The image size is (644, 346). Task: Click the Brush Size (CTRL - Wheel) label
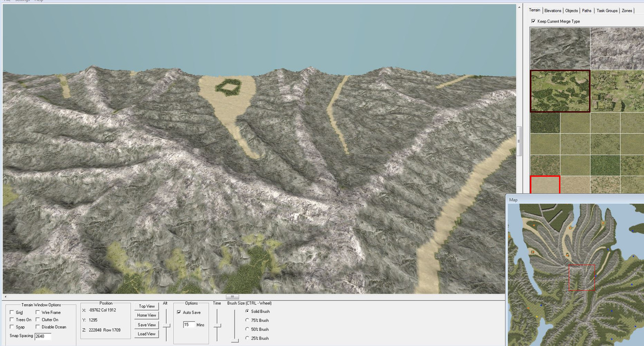249,303
